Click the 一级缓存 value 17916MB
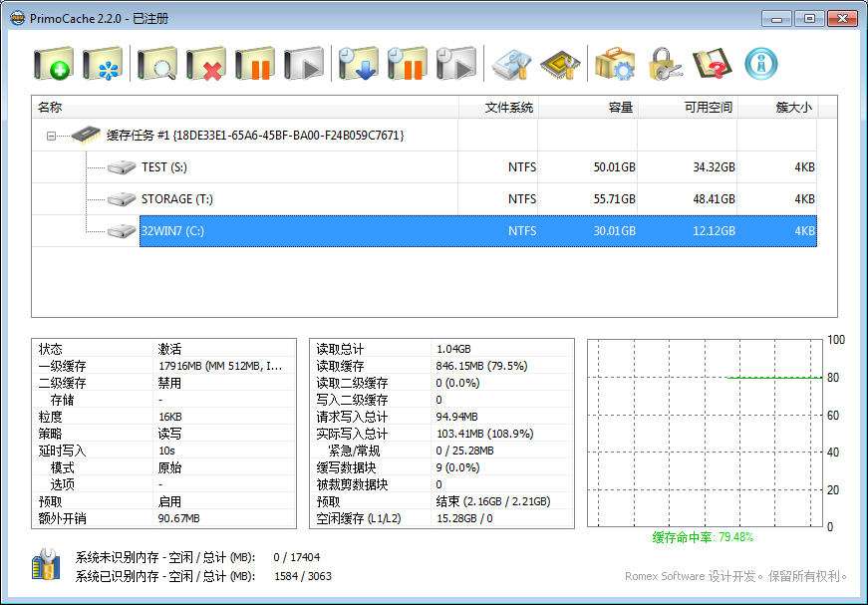 point(220,366)
